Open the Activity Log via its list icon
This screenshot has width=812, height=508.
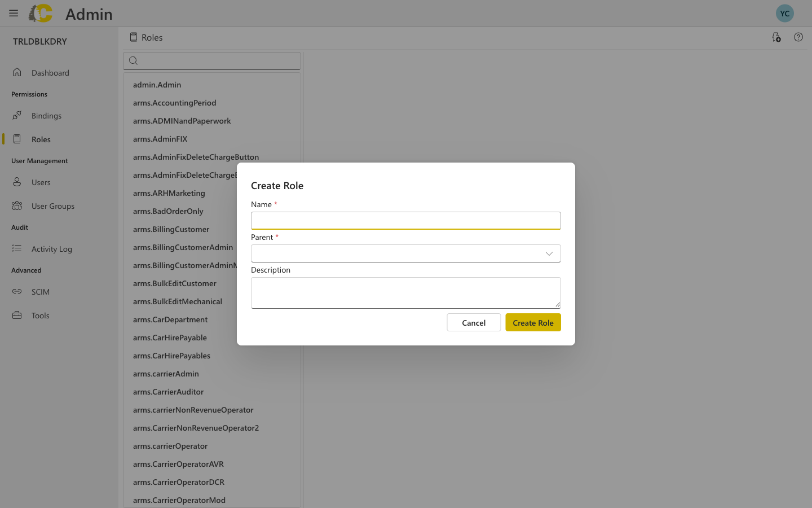(17, 248)
